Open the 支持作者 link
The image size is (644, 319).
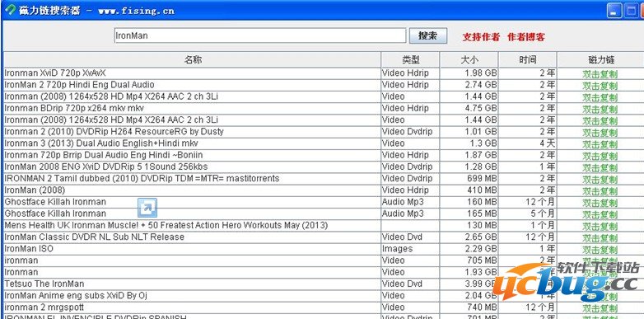click(x=481, y=36)
